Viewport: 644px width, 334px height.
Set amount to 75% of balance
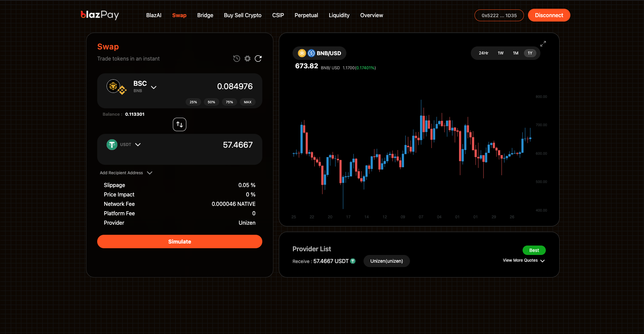[x=229, y=102]
